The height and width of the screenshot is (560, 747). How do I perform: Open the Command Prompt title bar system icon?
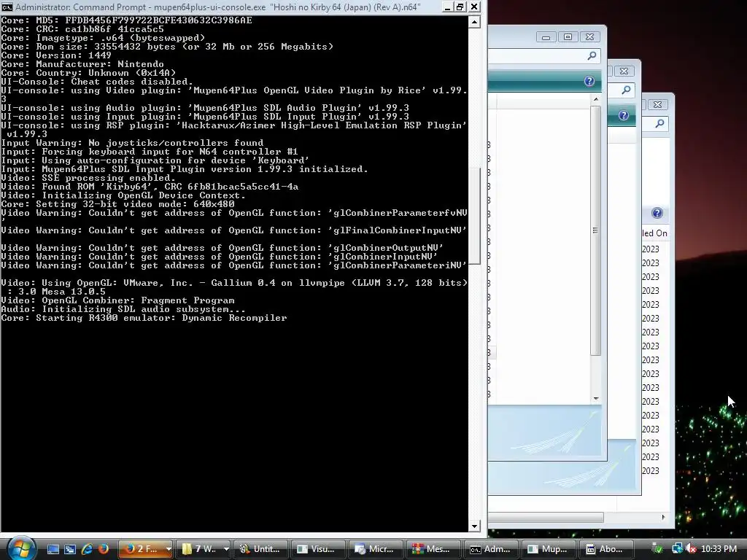click(7, 7)
